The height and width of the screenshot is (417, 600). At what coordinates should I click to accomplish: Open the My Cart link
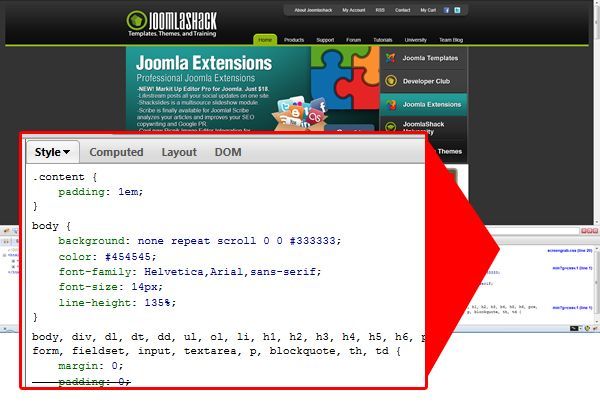[428, 10]
